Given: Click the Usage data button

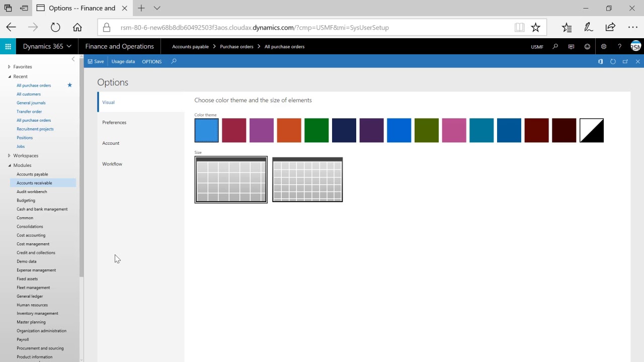Looking at the screenshot, I should coord(123,61).
